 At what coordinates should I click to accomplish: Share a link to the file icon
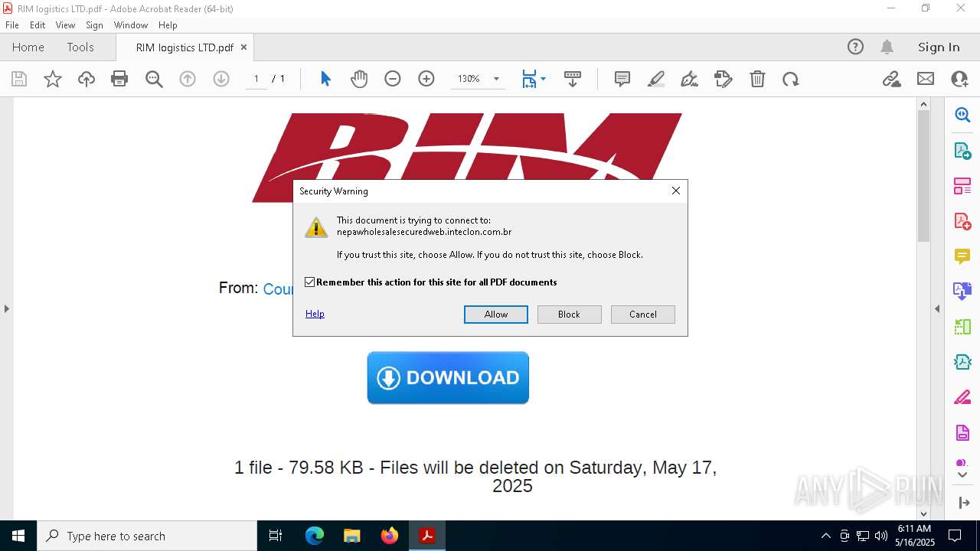click(x=892, y=79)
